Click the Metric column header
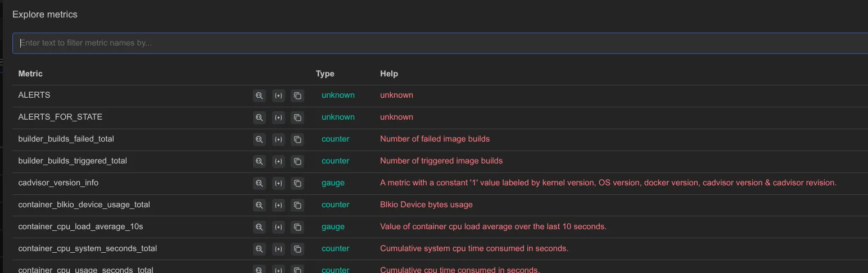868x273 pixels. click(30, 74)
